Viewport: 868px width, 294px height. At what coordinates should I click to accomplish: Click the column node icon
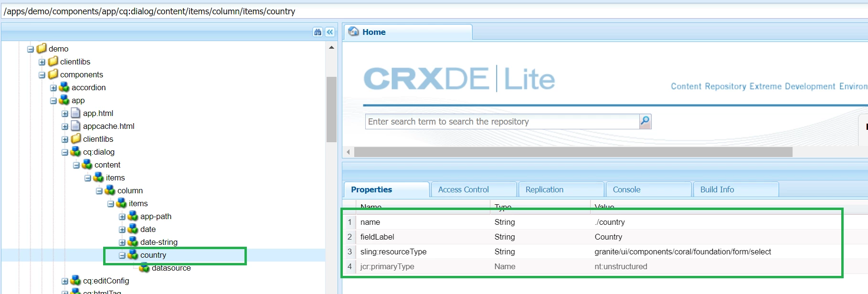pyautogui.click(x=110, y=190)
